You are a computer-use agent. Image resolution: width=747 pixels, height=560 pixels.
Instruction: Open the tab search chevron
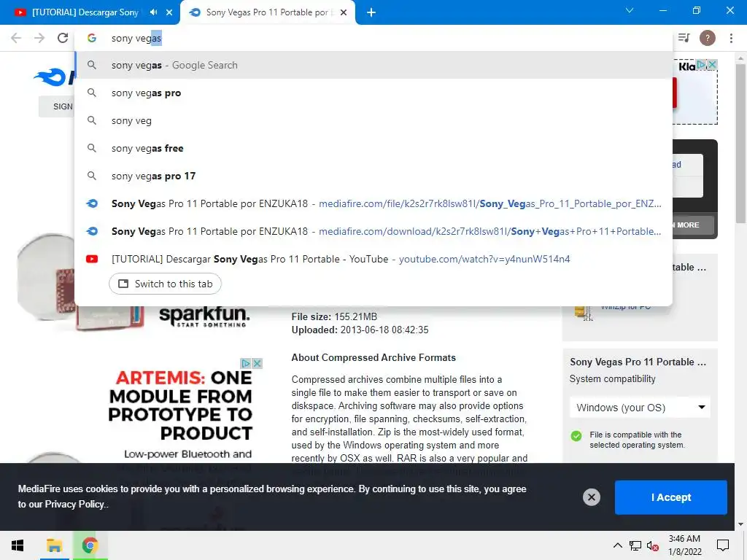pos(630,10)
